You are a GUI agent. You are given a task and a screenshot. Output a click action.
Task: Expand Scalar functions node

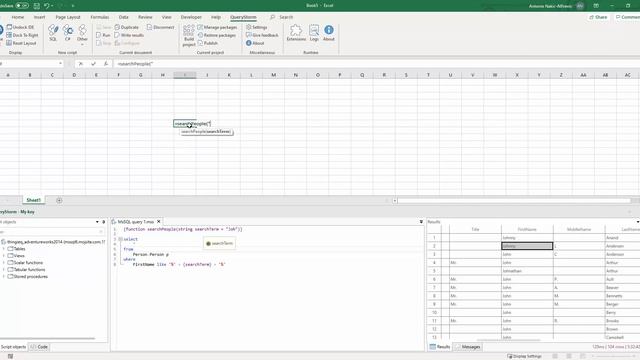point(4,262)
